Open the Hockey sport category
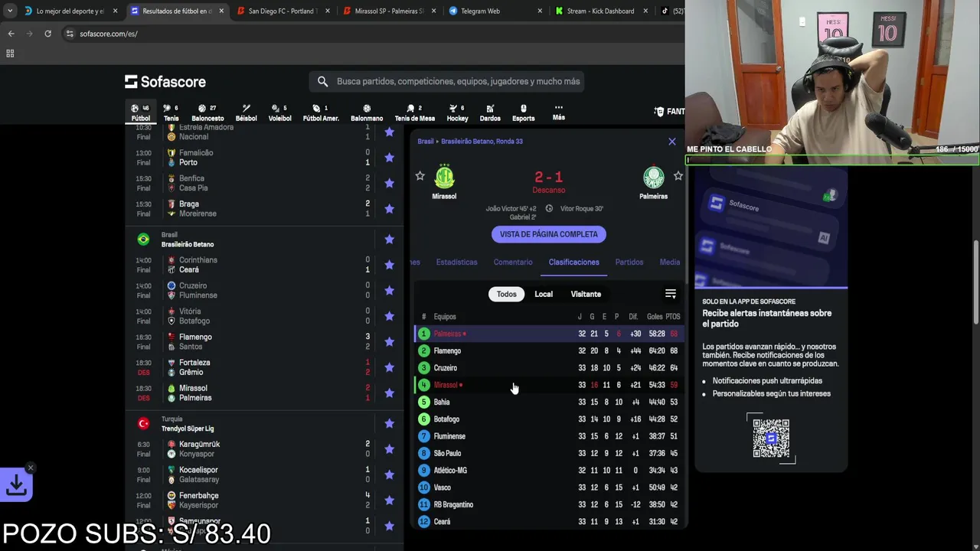Viewport: 980px width, 551px height. [x=457, y=112]
